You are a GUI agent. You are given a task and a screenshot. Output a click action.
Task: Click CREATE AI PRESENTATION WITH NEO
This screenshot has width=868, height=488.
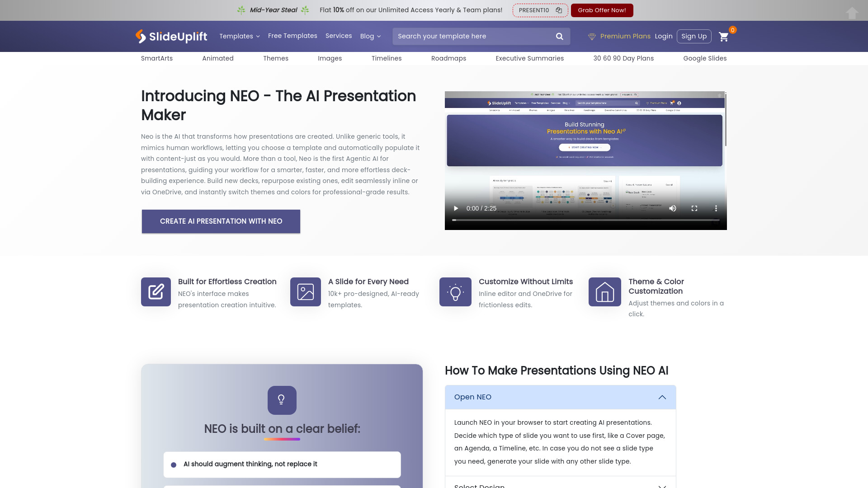[x=221, y=221]
